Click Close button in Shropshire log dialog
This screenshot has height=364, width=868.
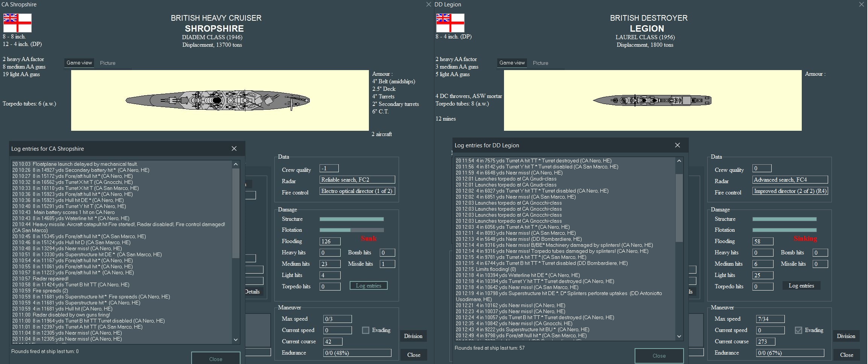click(216, 359)
